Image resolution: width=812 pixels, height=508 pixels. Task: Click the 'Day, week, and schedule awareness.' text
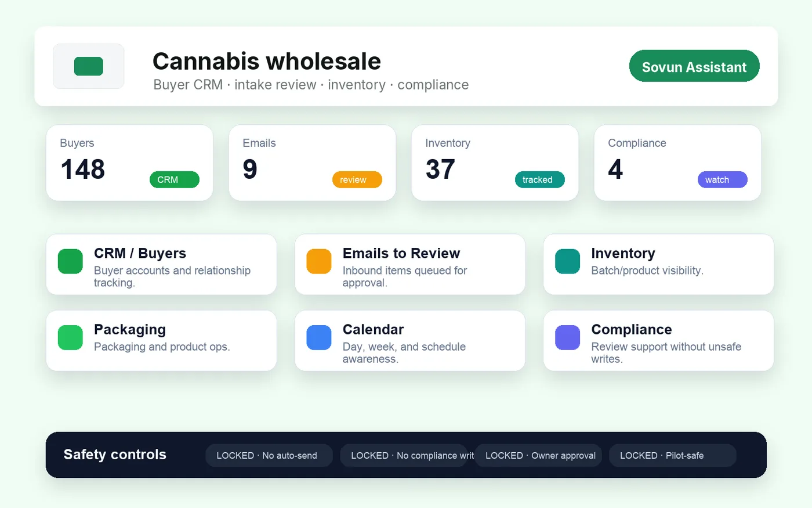[404, 352]
